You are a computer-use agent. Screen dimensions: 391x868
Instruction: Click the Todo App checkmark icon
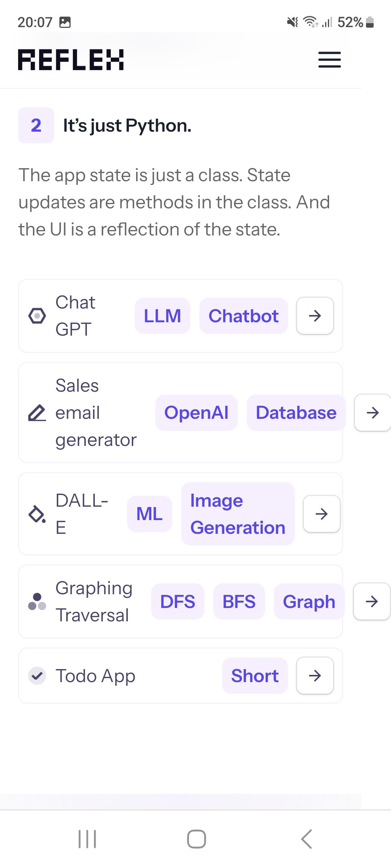37,676
